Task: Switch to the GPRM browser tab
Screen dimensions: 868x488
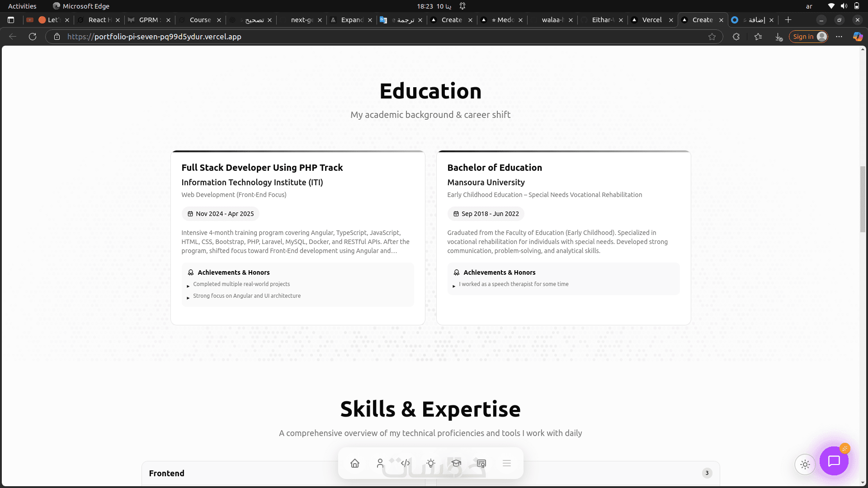Action: pos(148,20)
